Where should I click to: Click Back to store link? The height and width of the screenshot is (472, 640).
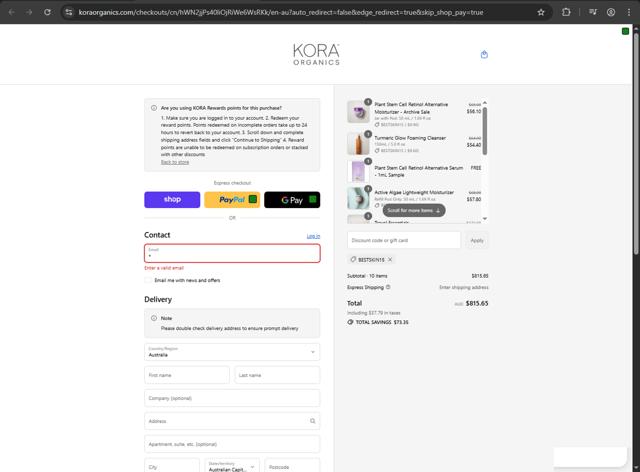(175, 162)
